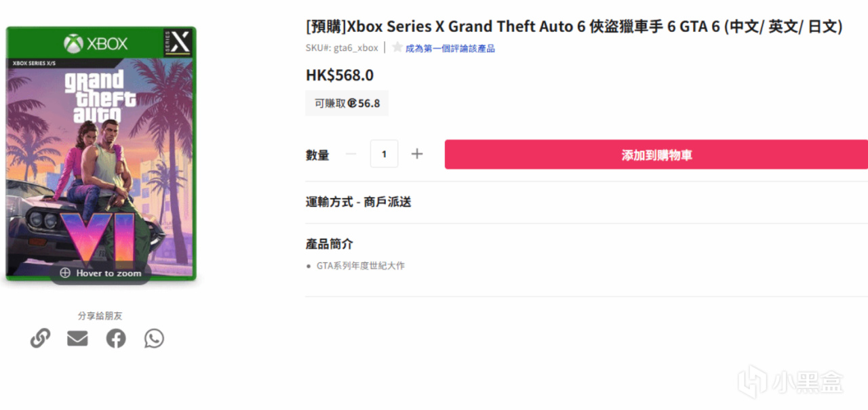
Task: Share this product via WhatsApp
Action: pyautogui.click(x=154, y=337)
